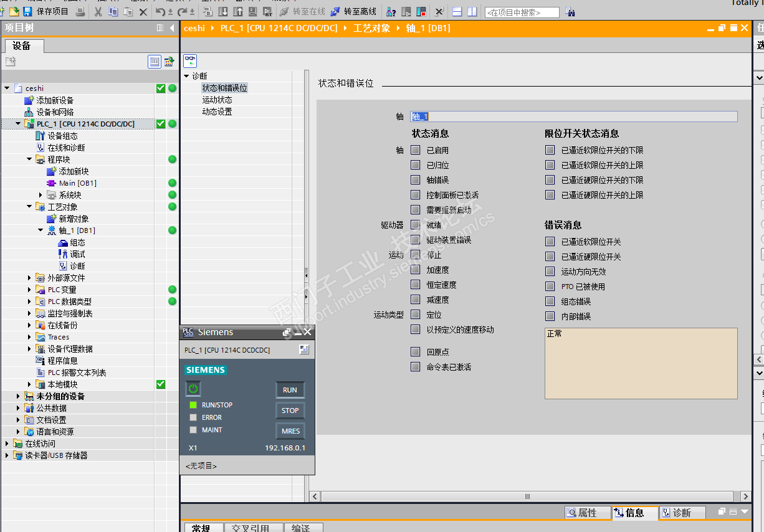This screenshot has width=764, height=532.
Task: Collapse the ceshi project node
Action: (6, 88)
